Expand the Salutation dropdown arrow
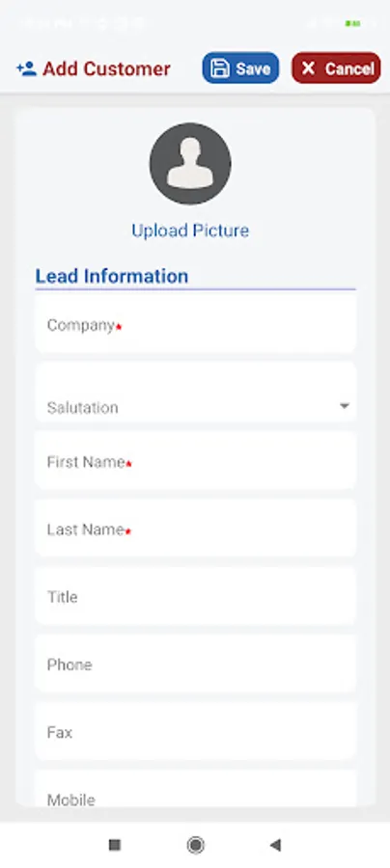Viewport: 390px width, 868px height. point(344,406)
